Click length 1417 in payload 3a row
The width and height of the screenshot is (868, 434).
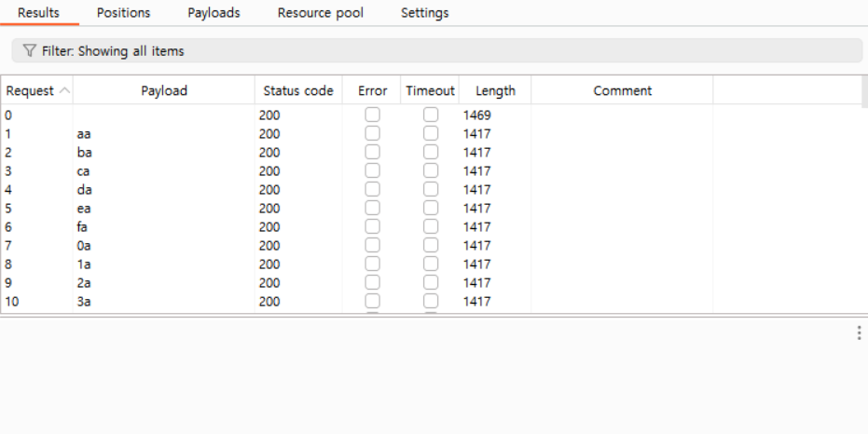[477, 302]
